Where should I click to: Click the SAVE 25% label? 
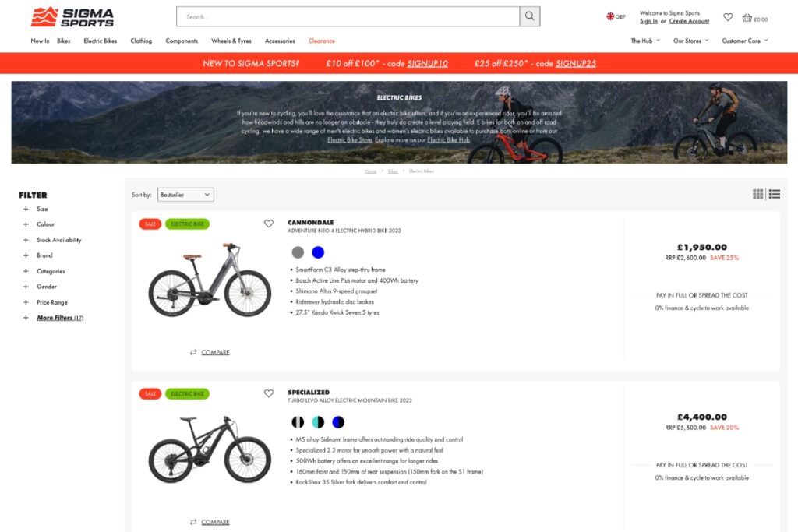(x=724, y=258)
